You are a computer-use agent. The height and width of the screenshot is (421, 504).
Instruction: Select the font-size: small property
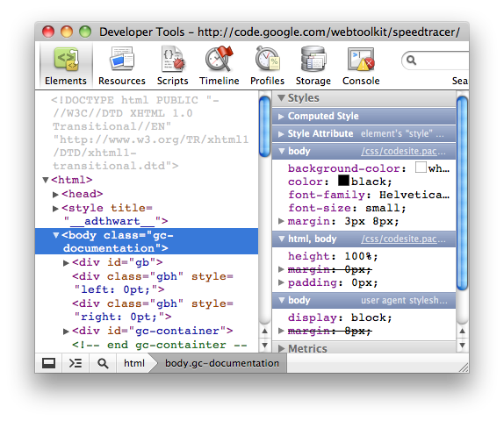[x=347, y=208]
